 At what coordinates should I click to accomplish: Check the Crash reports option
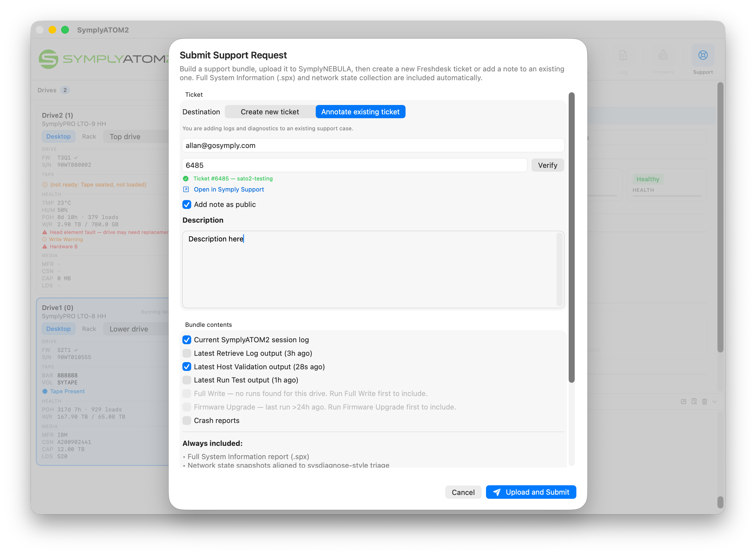[x=187, y=421]
